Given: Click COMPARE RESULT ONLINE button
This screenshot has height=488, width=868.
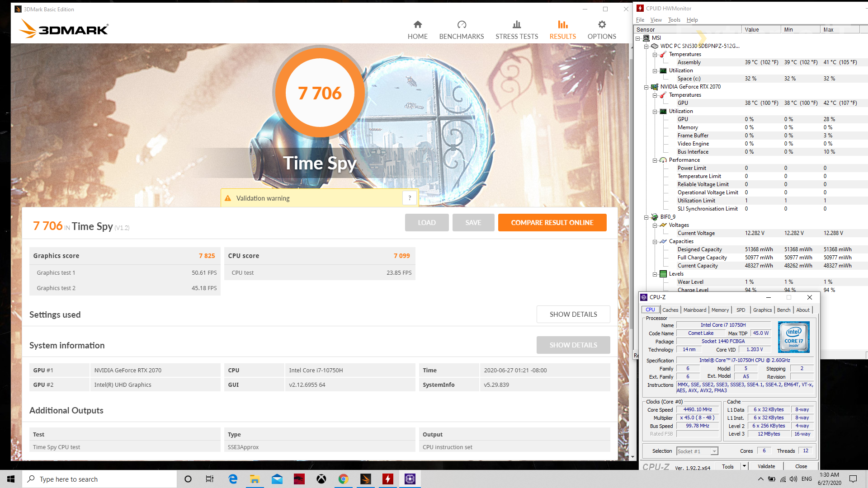Looking at the screenshot, I should click(552, 222).
